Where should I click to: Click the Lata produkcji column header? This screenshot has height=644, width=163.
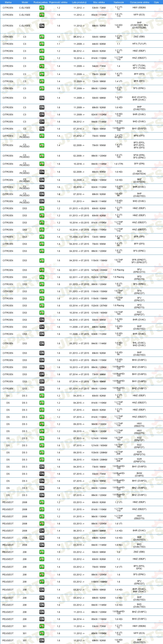click(x=79, y=2)
